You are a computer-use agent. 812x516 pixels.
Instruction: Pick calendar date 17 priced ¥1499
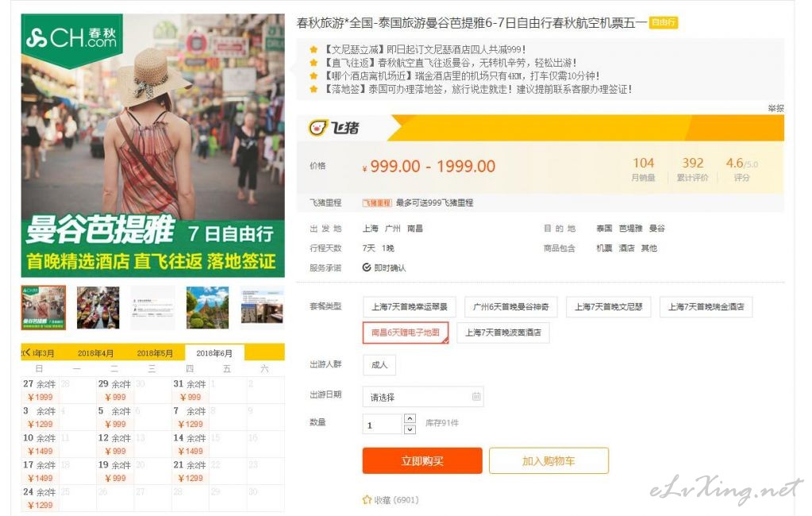[40, 471]
